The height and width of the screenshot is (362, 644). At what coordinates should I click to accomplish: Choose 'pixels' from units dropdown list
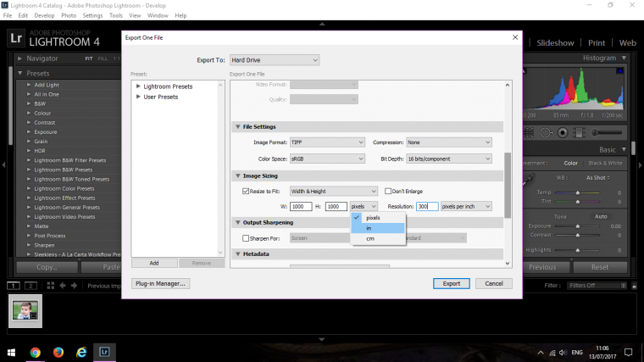click(378, 218)
